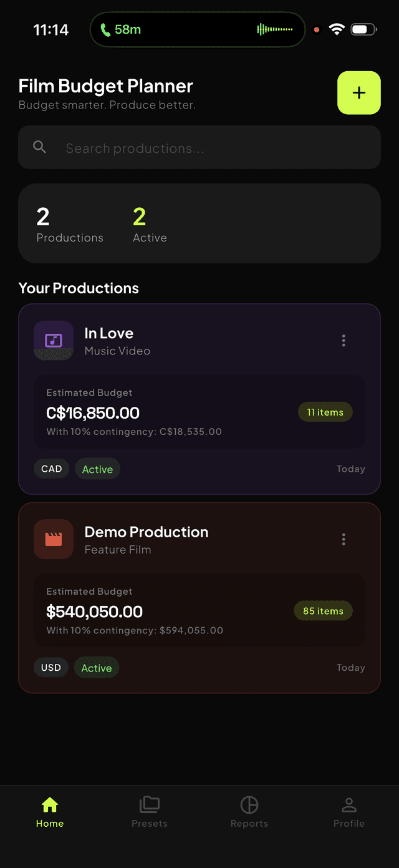
Task: Tap the Search productions input field
Action: point(199,147)
